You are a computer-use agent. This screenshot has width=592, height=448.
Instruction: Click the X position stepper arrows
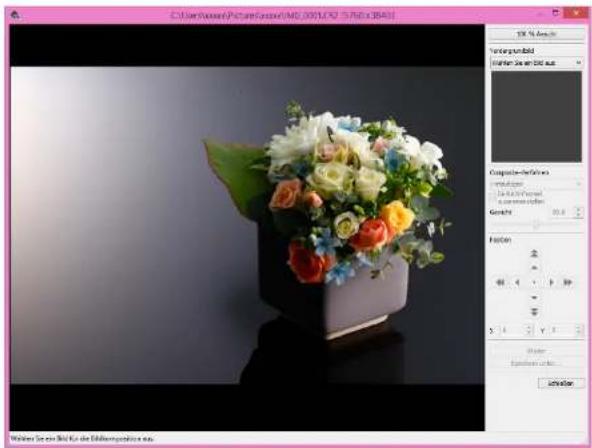click(x=529, y=330)
